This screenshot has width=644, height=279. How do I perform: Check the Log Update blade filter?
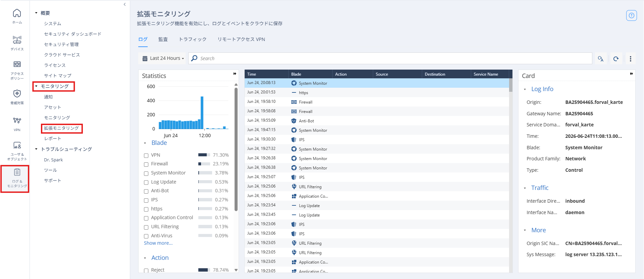(x=146, y=182)
